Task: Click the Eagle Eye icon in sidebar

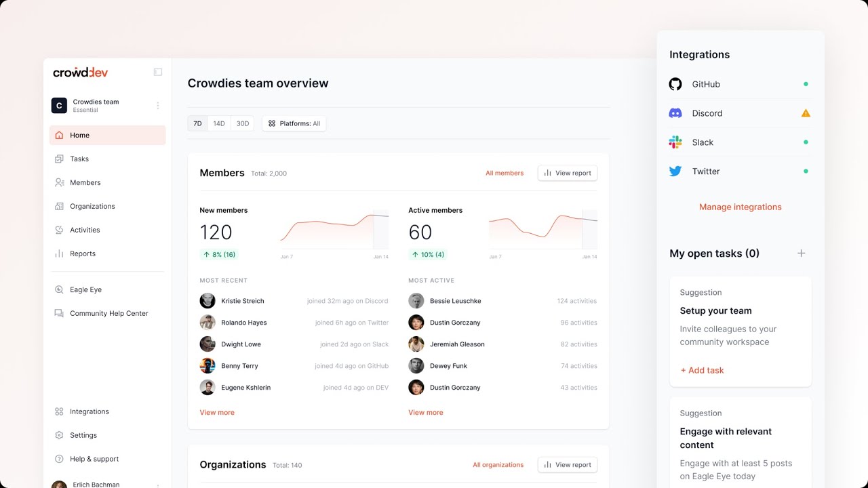Action: [x=59, y=289]
